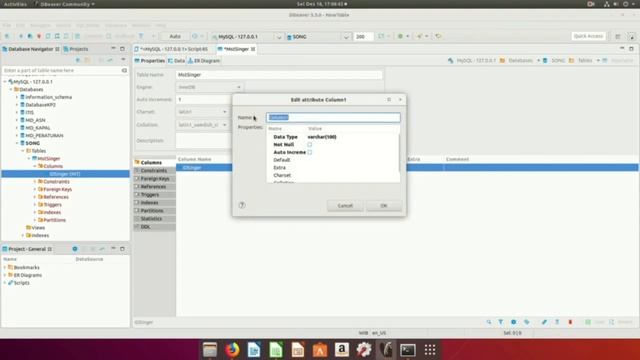
Task: Open the Data sub-tab
Action: [x=176, y=61]
